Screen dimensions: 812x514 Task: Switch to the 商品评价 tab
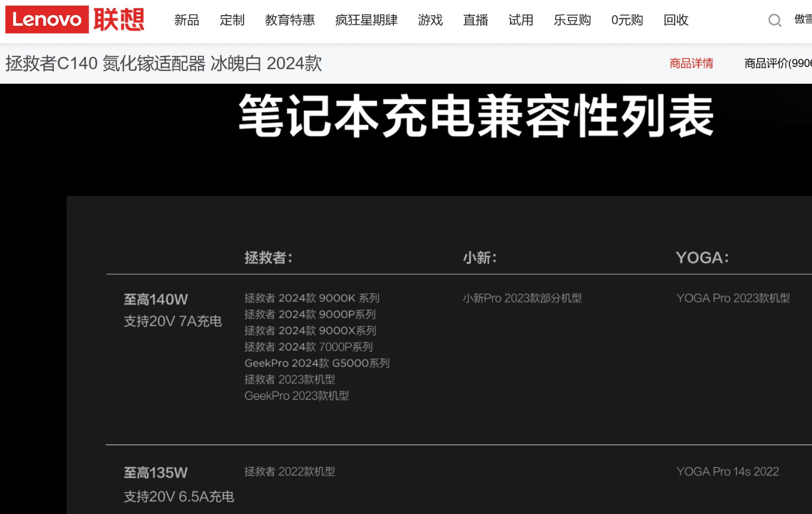[x=777, y=63]
